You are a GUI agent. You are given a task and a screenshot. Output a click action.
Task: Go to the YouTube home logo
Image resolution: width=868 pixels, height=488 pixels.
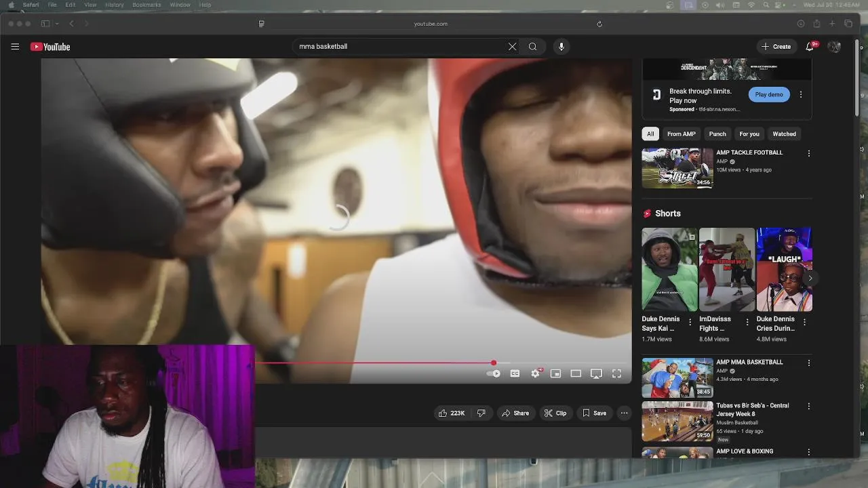50,47
